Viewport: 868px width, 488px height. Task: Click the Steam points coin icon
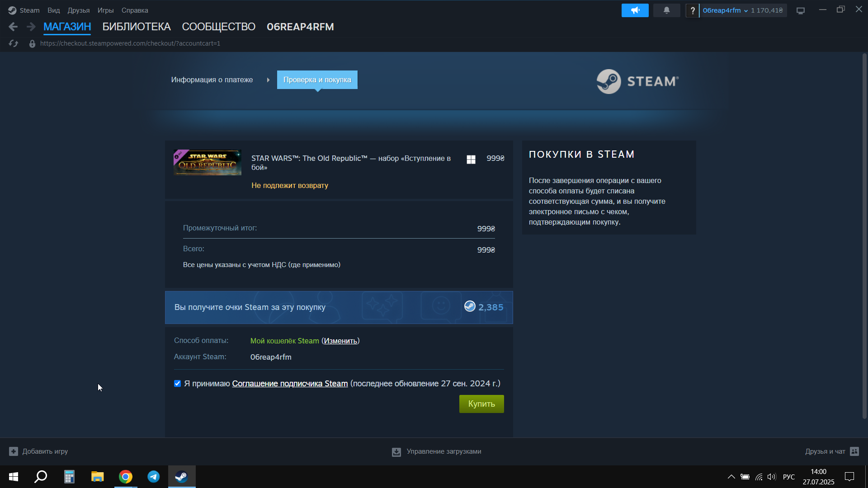coord(470,306)
